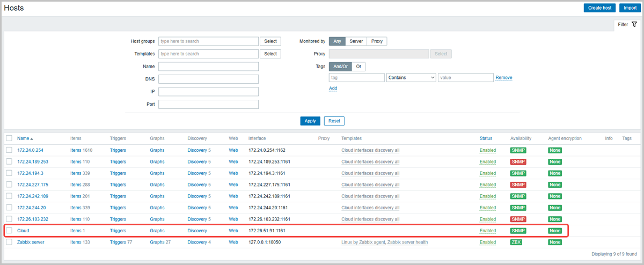Select the checkbox for Zabbix server
This screenshot has height=265, width=644.
9,242
